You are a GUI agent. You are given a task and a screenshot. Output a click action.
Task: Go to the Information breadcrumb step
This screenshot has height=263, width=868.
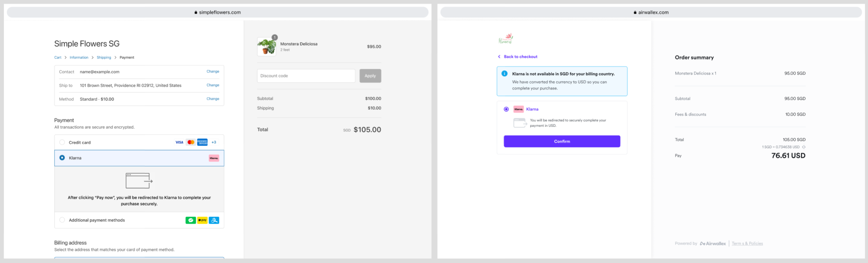[x=79, y=57]
